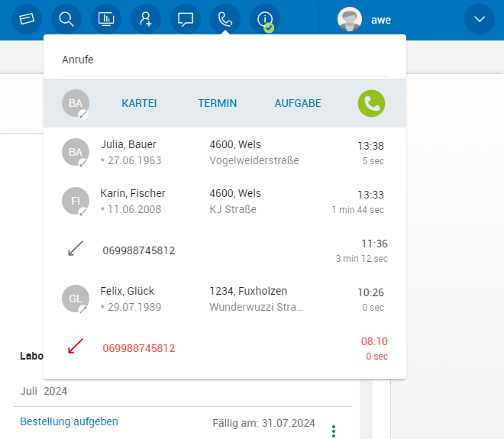
Task: Open the Bestellung aufgeben link
Action: coord(69,421)
